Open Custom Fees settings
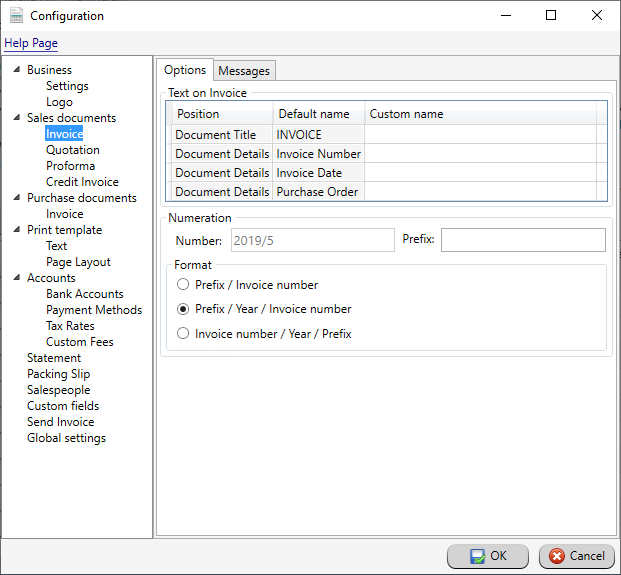The width and height of the screenshot is (621, 575). click(80, 342)
